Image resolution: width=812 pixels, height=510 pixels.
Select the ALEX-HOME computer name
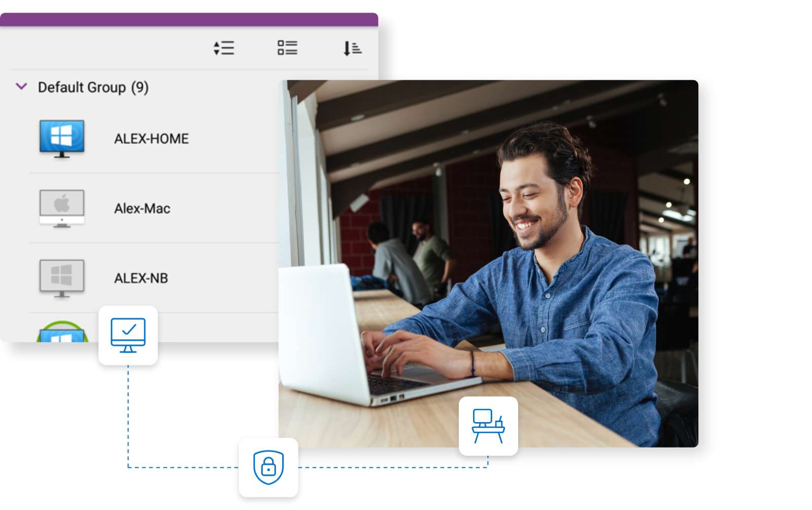[151, 139]
